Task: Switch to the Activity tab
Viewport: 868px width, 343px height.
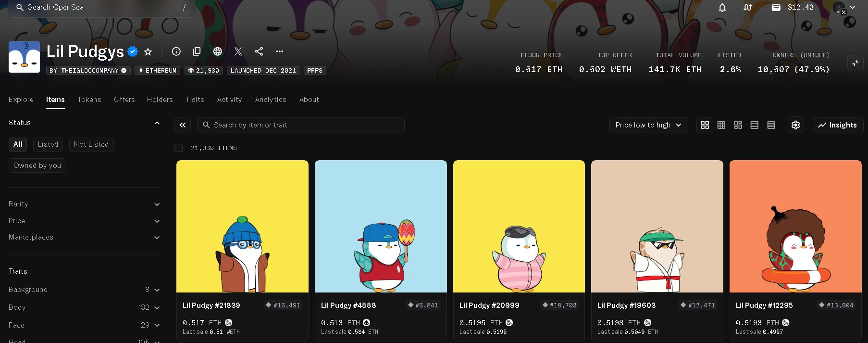Action: [229, 100]
